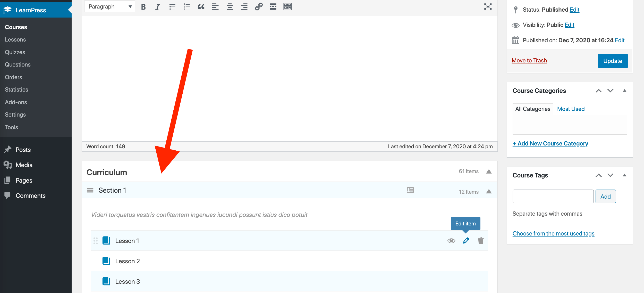This screenshot has width=644, height=293.
Task: Click the Section 1 reorder handle icon
Action: pos(90,190)
